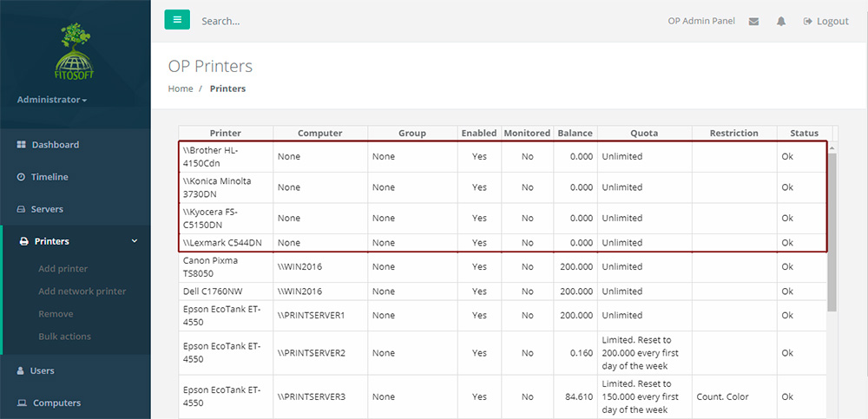This screenshot has width=868, height=419.
Task: Click the notification bell icon
Action: (x=781, y=21)
